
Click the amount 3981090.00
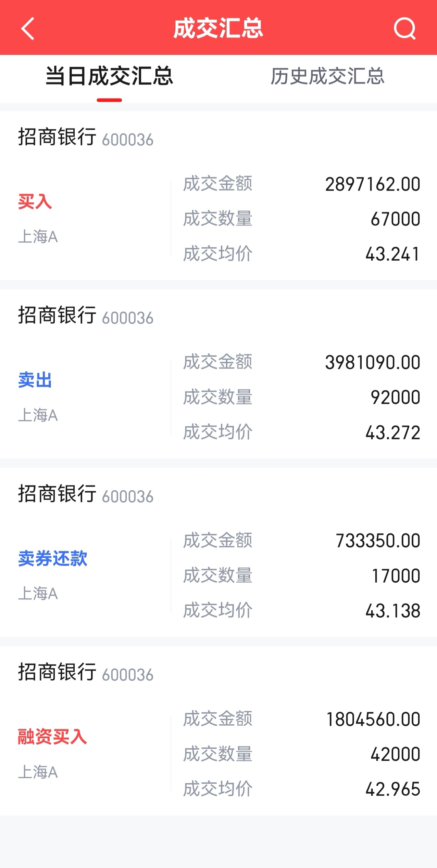[x=373, y=363]
